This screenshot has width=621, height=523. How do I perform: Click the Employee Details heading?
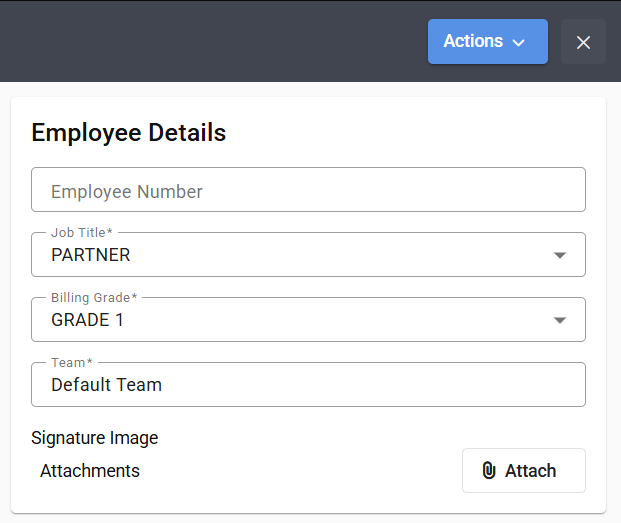[129, 132]
